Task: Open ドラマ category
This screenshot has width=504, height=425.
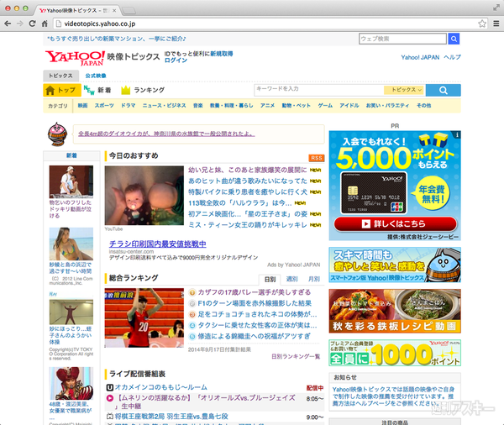Action: click(x=128, y=106)
